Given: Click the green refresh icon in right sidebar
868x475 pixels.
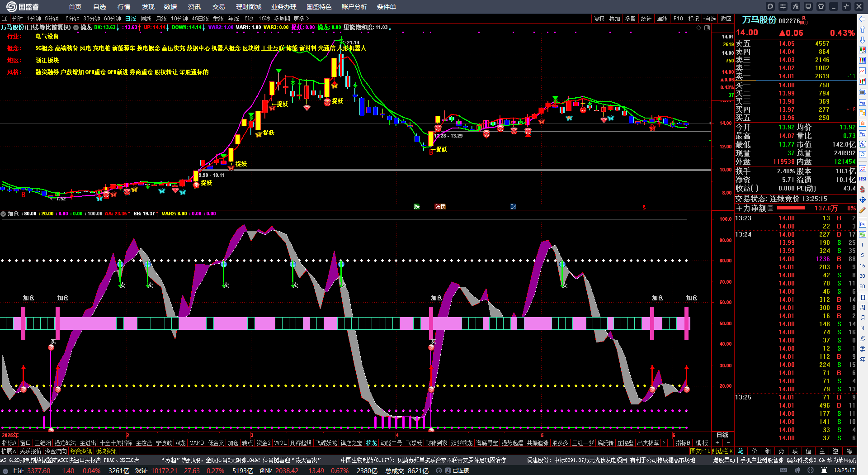Looking at the screenshot, I should click(863, 234).
